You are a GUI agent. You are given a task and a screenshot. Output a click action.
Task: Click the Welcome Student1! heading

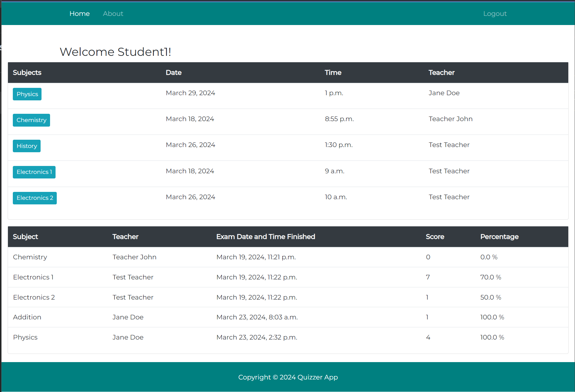115,52
